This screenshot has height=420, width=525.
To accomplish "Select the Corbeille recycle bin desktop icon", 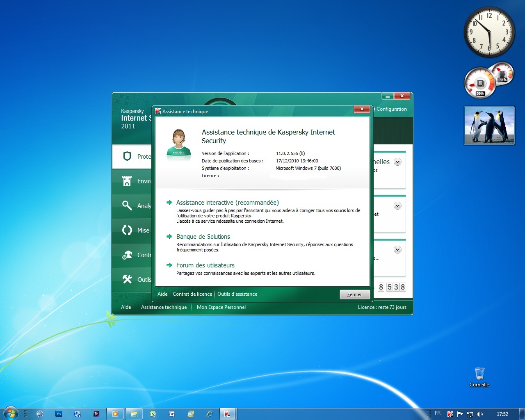I will point(479,377).
